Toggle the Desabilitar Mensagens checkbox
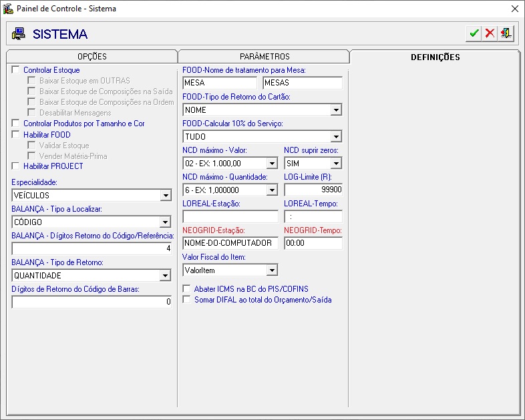Image resolution: width=525 pixels, height=420 pixels. [x=31, y=112]
